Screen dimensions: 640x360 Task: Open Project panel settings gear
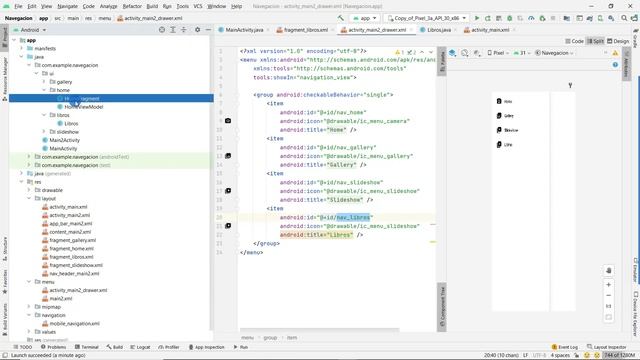198,30
